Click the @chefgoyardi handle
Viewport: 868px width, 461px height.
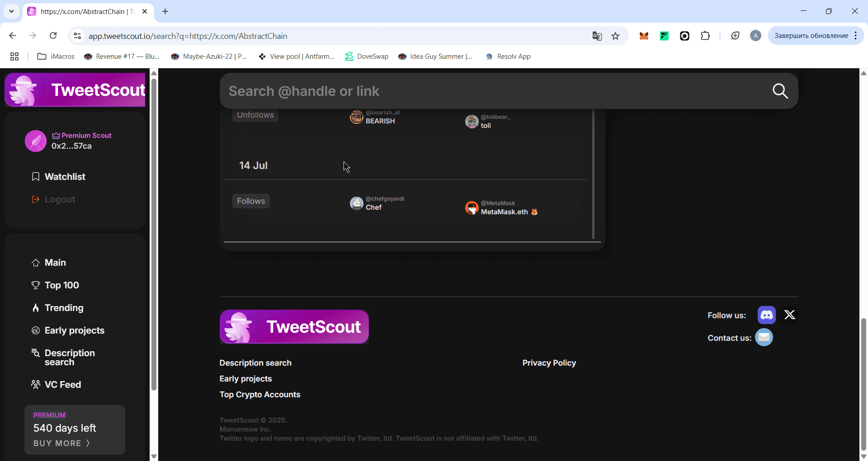point(385,199)
